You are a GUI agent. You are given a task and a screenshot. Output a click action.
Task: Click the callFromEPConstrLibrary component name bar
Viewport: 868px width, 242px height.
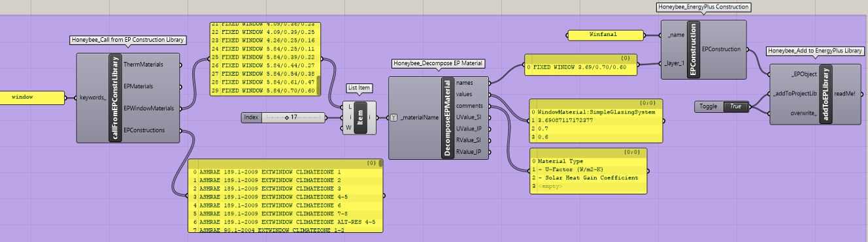point(116,98)
